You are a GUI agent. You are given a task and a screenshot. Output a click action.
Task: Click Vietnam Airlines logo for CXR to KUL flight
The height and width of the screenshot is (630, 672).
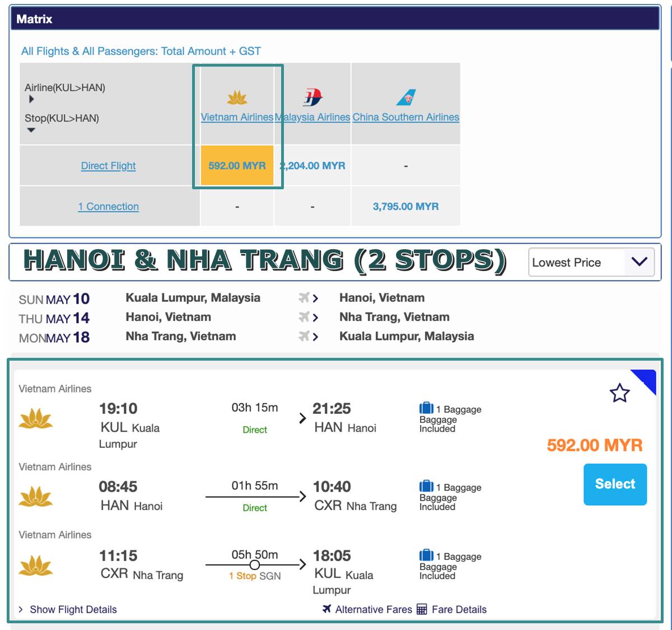[x=36, y=566]
